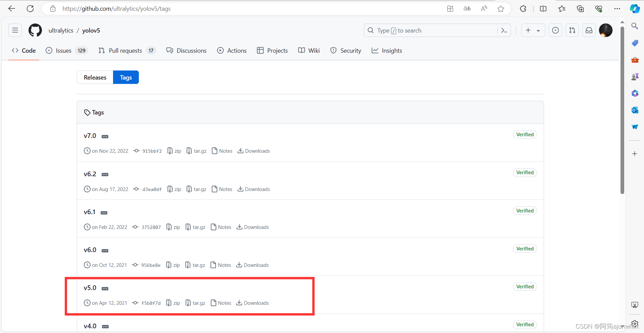Open the v7.0 tag link
The height and width of the screenshot is (333, 644).
(x=90, y=136)
